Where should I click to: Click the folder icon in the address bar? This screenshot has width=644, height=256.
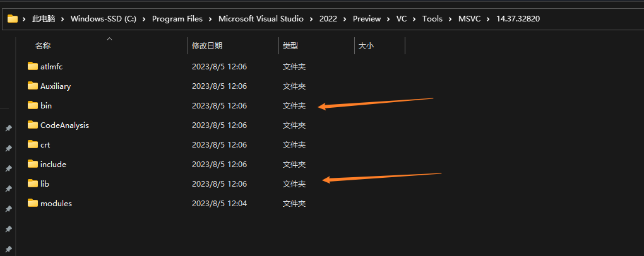13,19
